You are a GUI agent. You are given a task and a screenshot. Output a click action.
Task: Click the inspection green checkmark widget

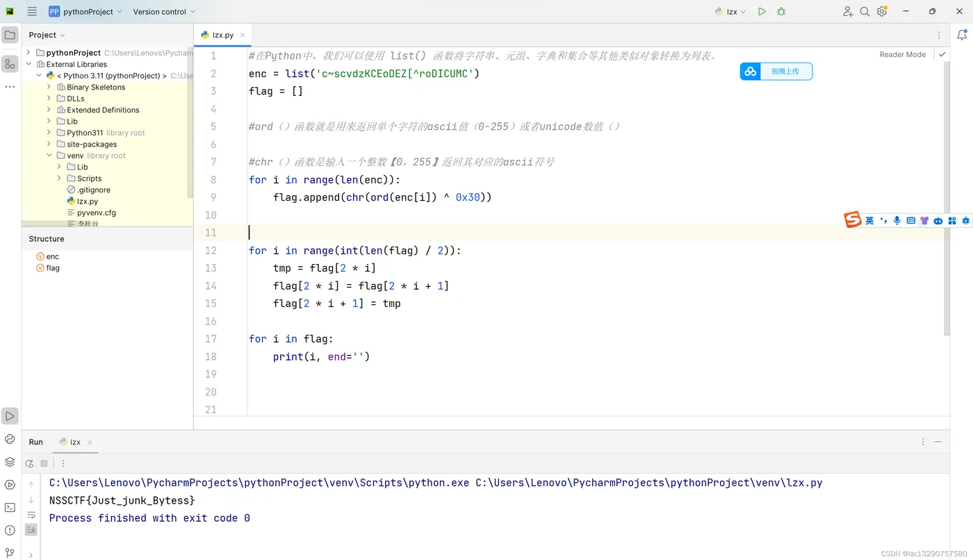942,54
